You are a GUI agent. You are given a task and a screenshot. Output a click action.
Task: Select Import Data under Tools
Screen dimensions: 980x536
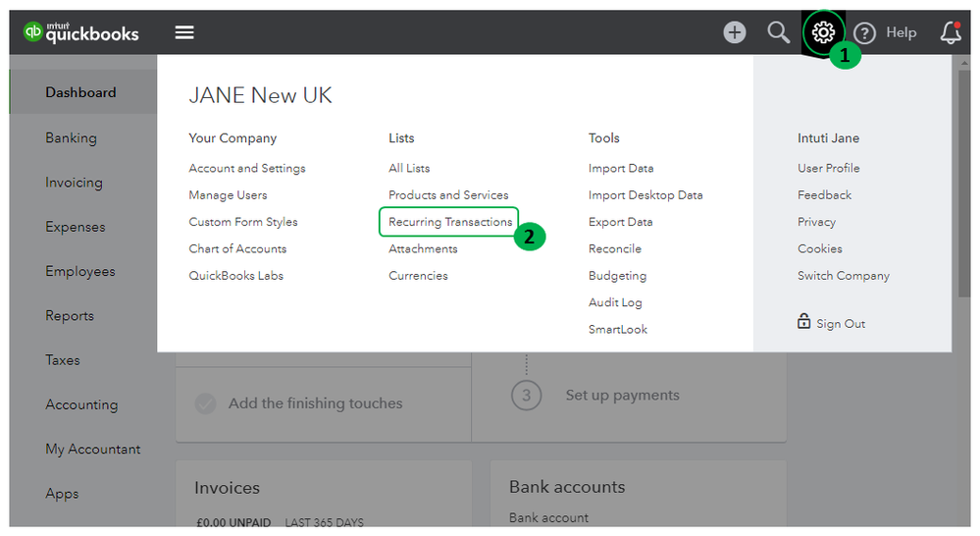click(621, 168)
